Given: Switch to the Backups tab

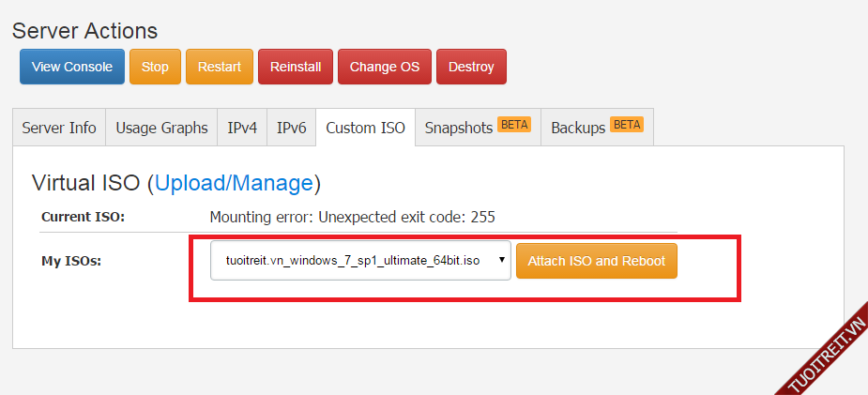Looking at the screenshot, I should click(x=578, y=128).
